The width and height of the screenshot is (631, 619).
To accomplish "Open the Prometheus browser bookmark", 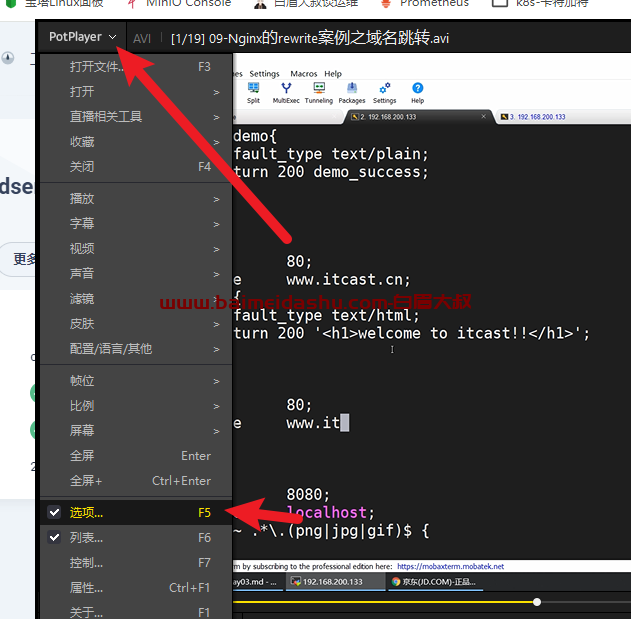I will (x=425, y=4).
